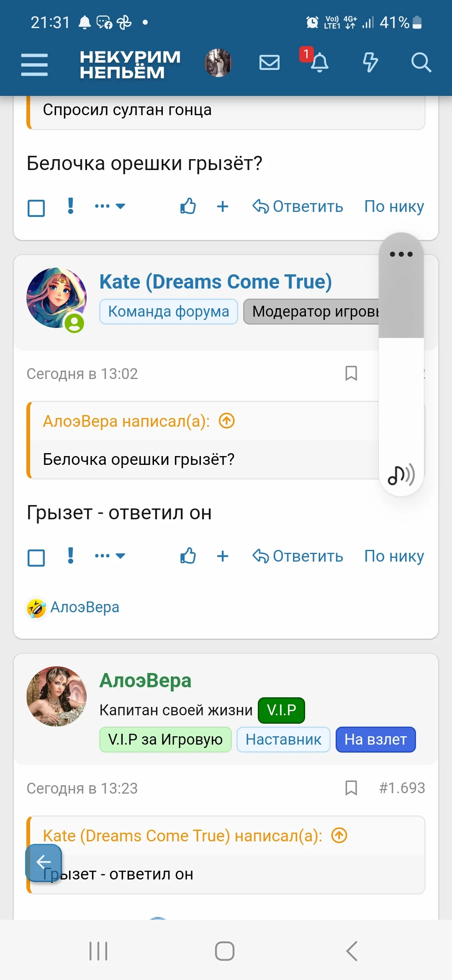Open the lightning bolt new activity icon
Screen dimensions: 452x980
point(370,63)
